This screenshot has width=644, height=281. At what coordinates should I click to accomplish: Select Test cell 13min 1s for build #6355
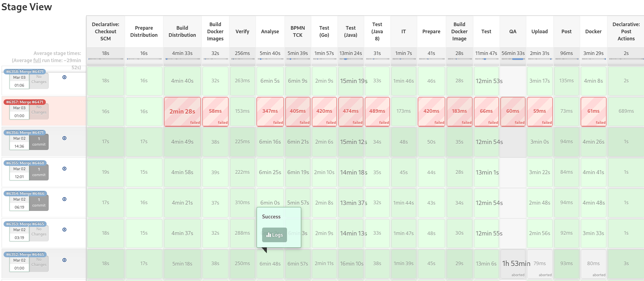pos(486,173)
